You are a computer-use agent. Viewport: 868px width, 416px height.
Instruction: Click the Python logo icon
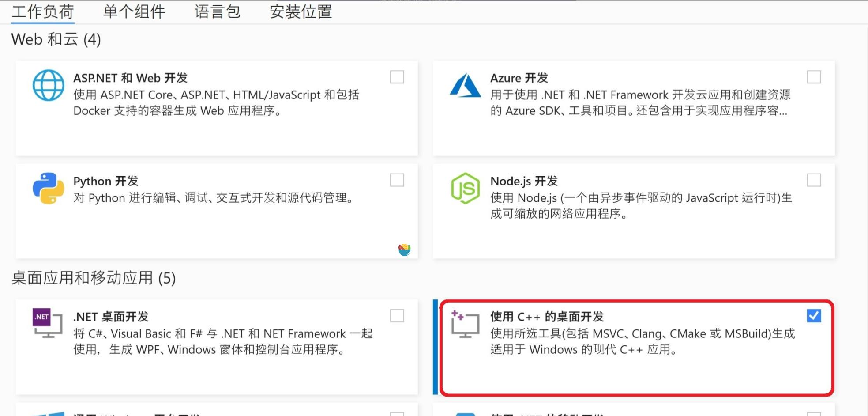[x=49, y=188]
